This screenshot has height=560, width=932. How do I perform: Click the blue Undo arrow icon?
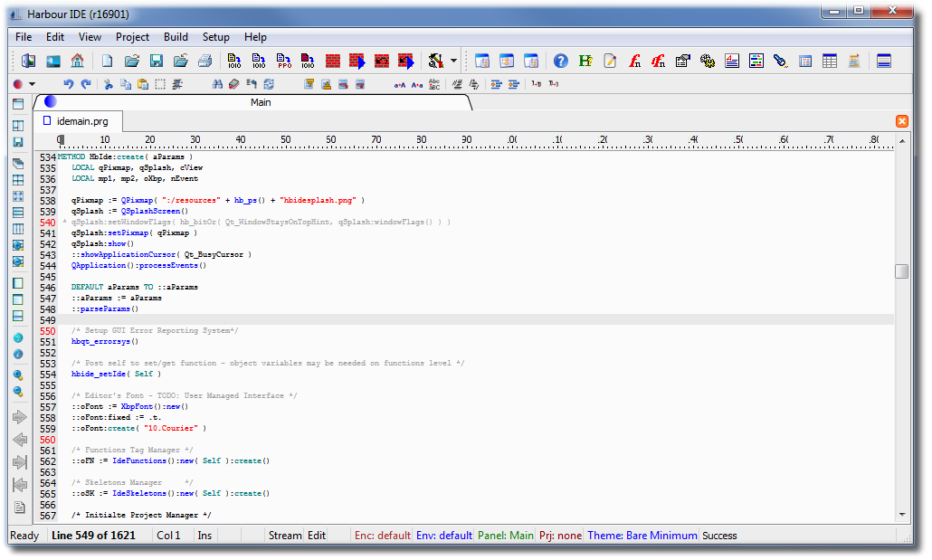pos(68,84)
